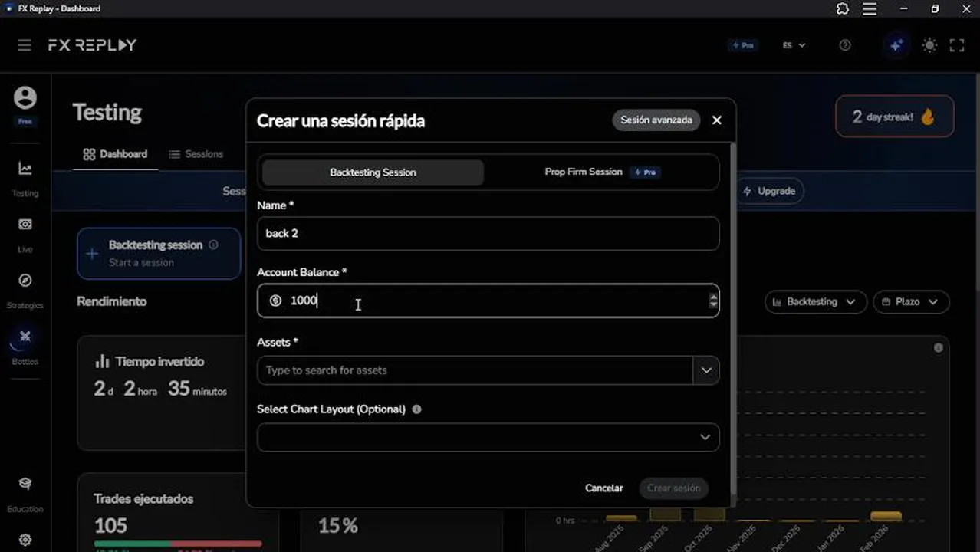Open the title bar menu lines icon
Viewport: 980px width, 552px height.
pos(870,9)
